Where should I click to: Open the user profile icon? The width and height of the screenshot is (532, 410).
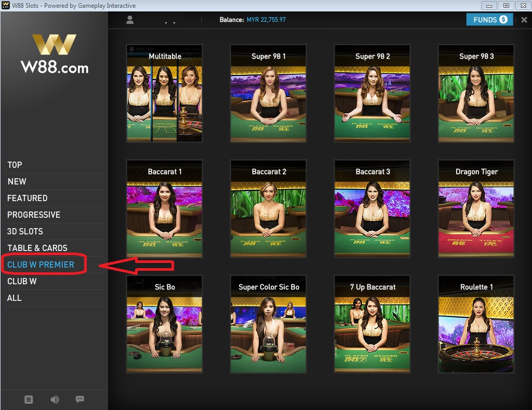click(x=130, y=20)
